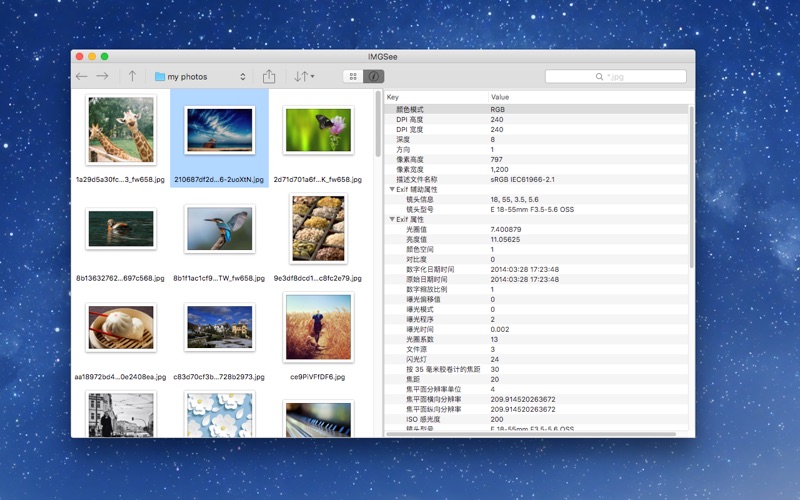Select the dried spices tray thumbnail
The width and height of the screenshot is (800, 500).
pyautogui.click(x=318, y=229)
